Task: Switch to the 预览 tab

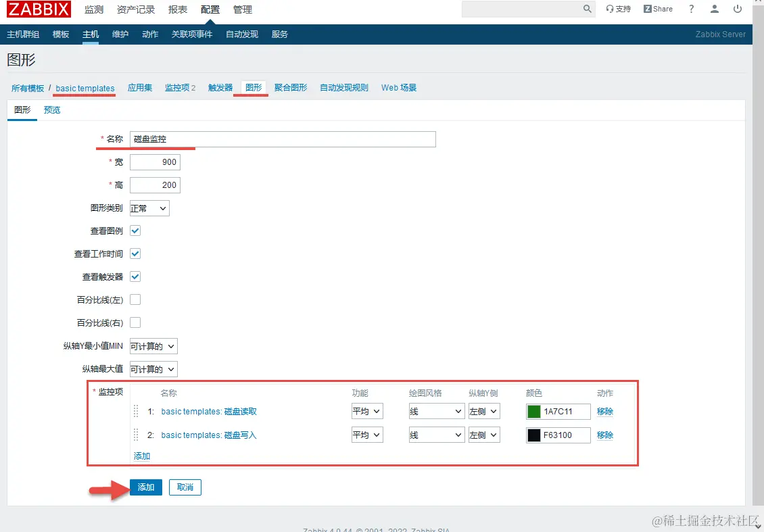Action: (52, 110)
